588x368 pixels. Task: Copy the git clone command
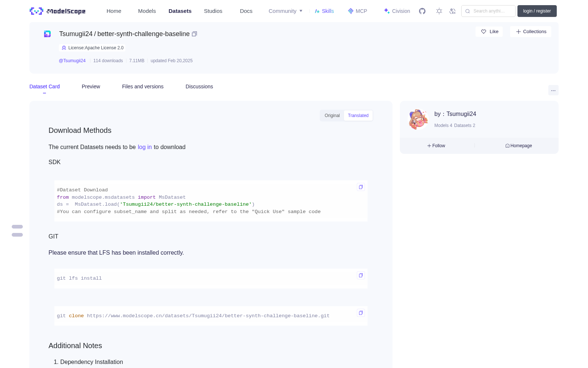click(361, 313)
